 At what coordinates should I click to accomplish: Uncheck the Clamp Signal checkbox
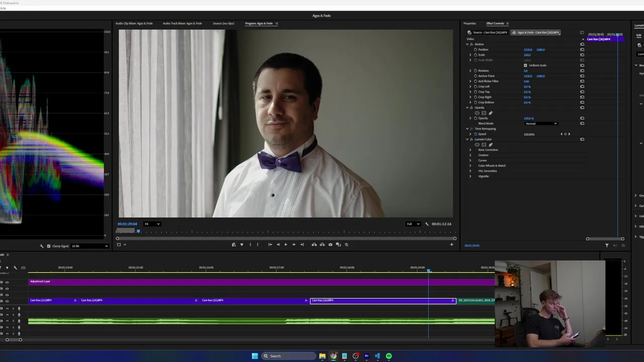[48, 246]
